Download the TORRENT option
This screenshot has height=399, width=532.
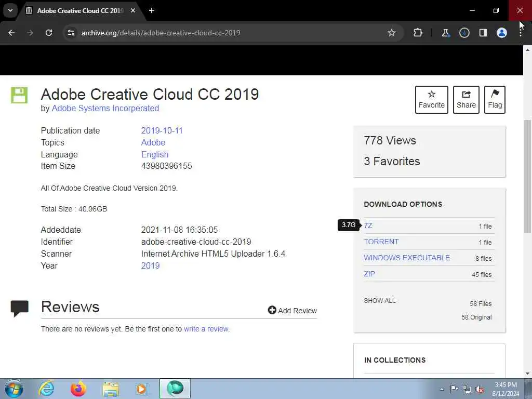tap(381, 242)
